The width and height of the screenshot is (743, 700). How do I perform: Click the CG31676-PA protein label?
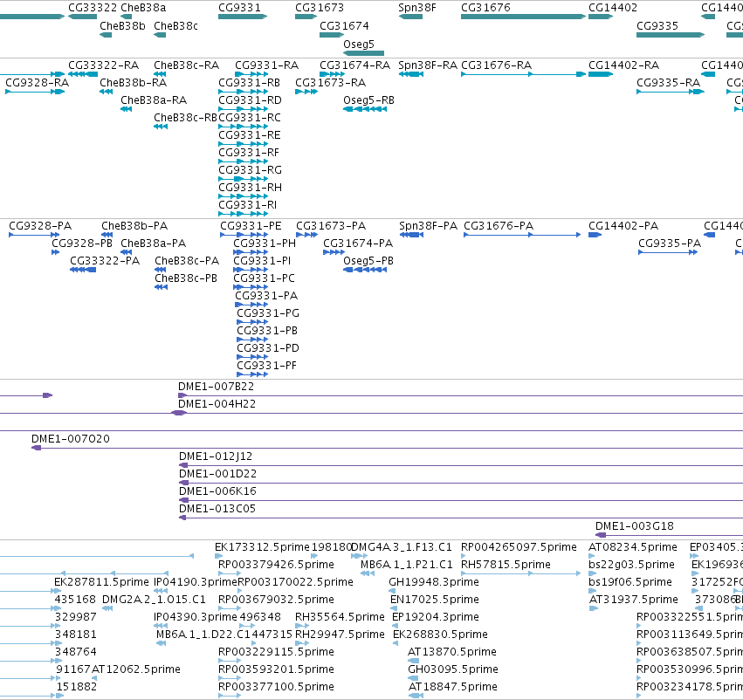coord(499,226)
